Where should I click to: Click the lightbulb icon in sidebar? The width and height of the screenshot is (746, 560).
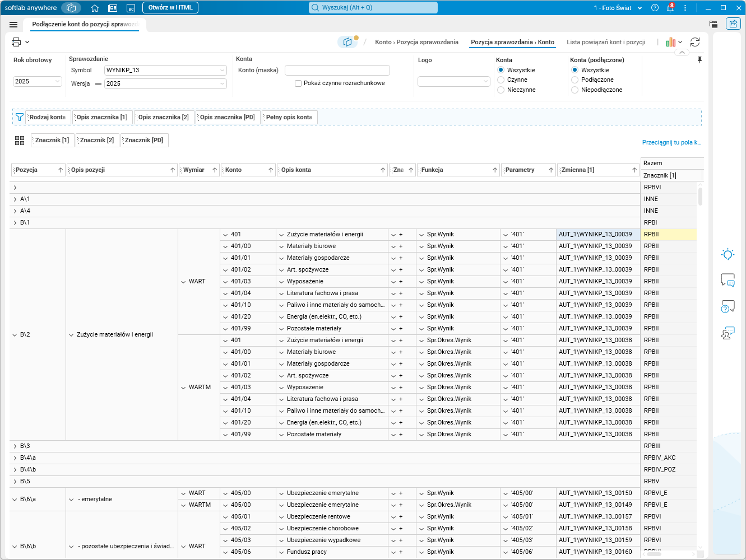click(728, 254)
